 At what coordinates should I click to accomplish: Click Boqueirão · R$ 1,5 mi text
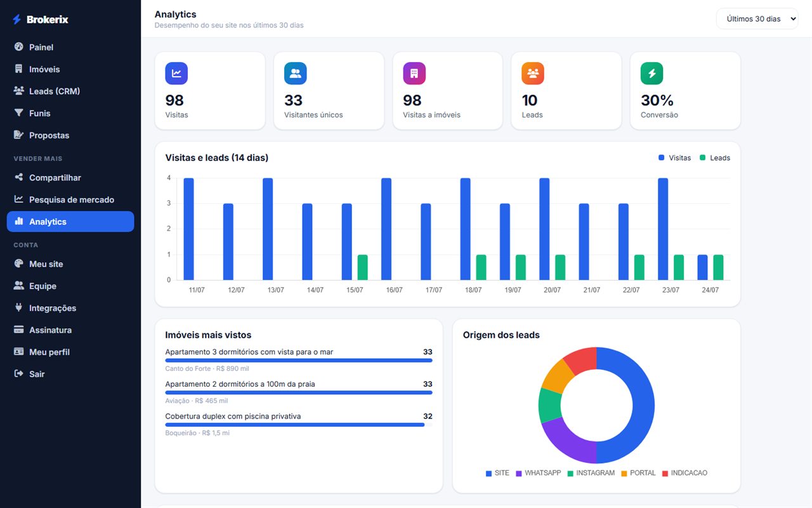coord(197,433)
